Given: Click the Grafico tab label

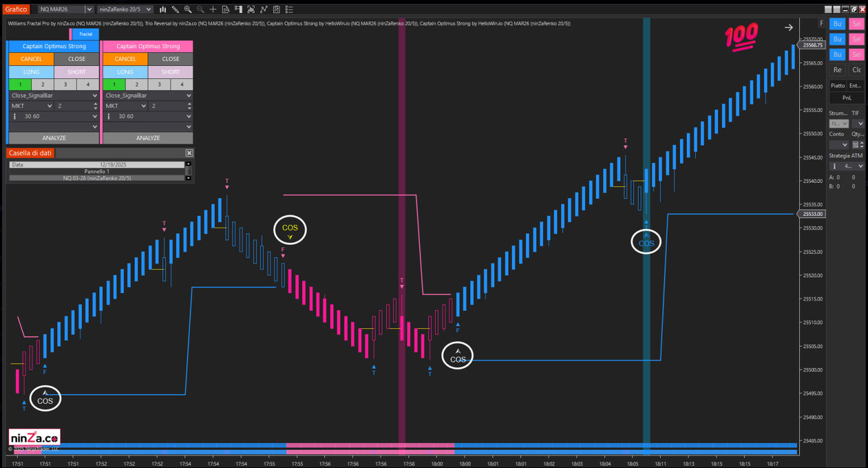Looking at the screenshot, I should coord(17,9).
